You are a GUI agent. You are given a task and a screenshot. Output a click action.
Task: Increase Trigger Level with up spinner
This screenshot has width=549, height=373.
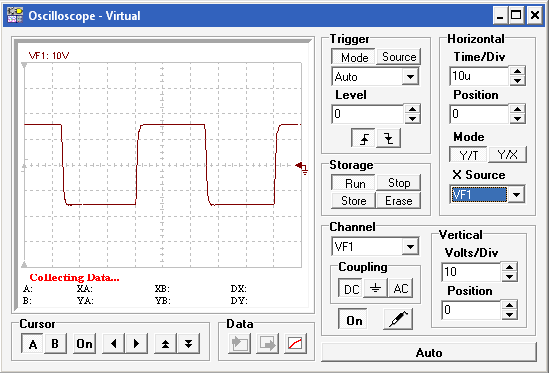(x=412, y=109)
